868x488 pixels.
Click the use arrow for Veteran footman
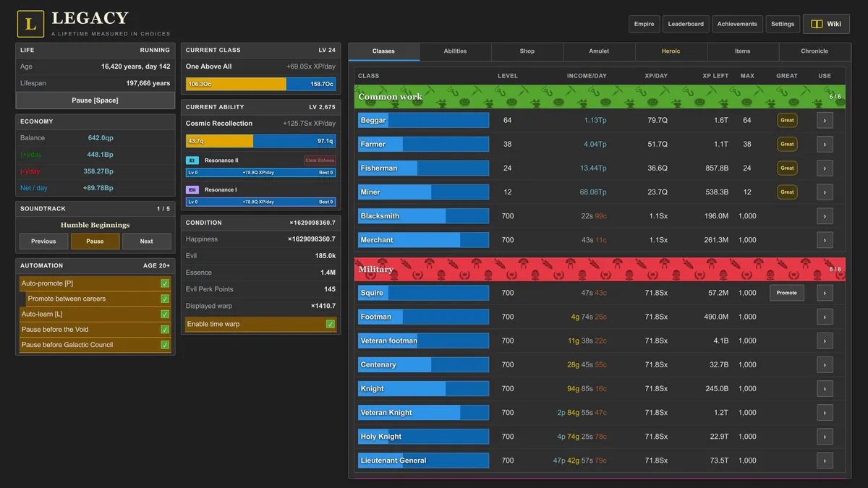(825, 341)
